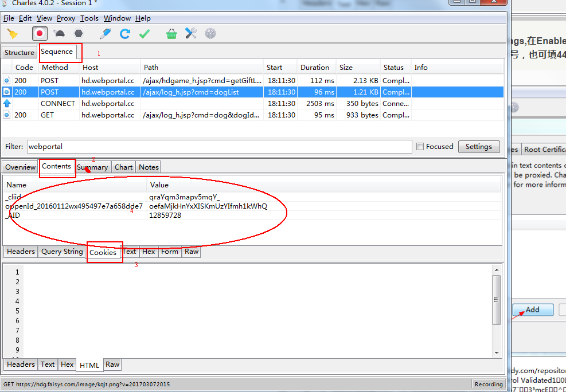Click the blue repeat request icon
The image size is (566, 392).
(x=125, y=34)
